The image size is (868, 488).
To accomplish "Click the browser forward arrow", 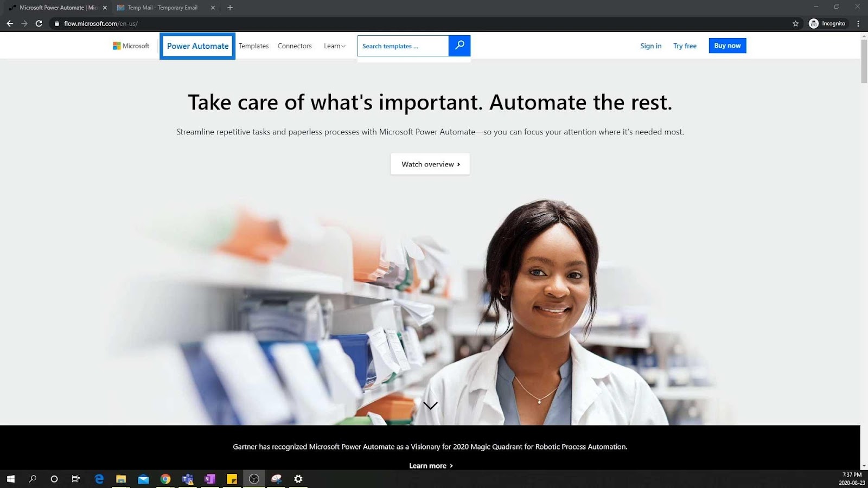I will 24,23.
